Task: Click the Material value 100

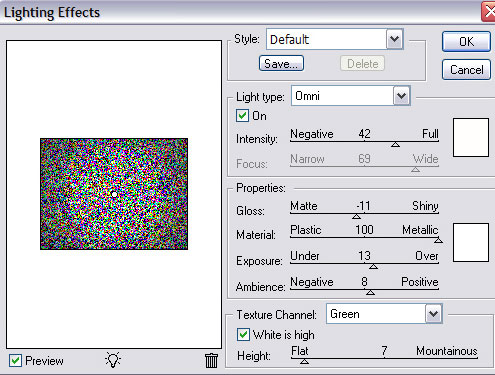Action: [364, 230]
